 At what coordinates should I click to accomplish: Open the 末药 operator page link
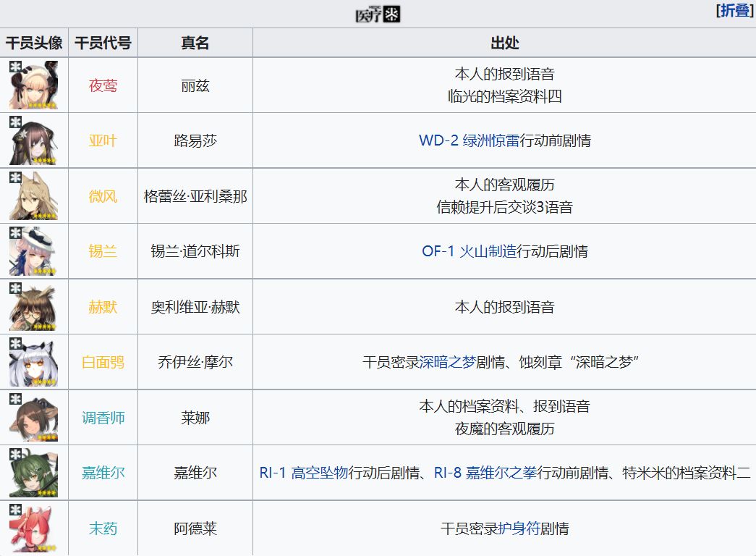click(103, 528)
